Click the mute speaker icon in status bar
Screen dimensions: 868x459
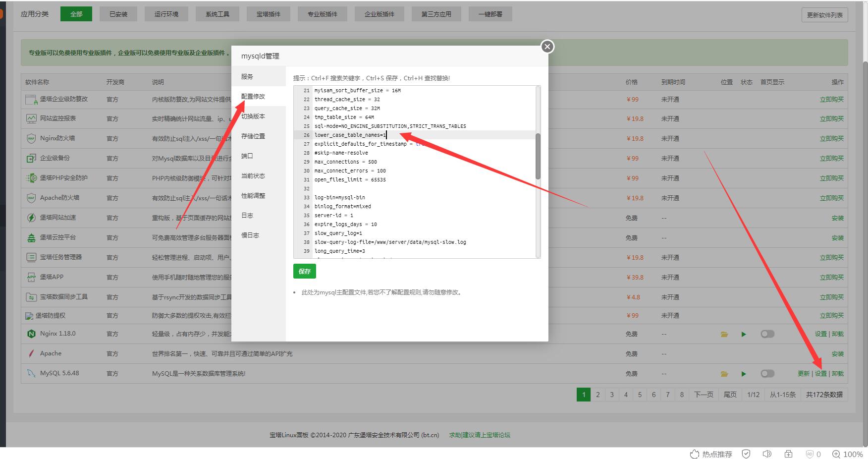click(x=767, y=454)
